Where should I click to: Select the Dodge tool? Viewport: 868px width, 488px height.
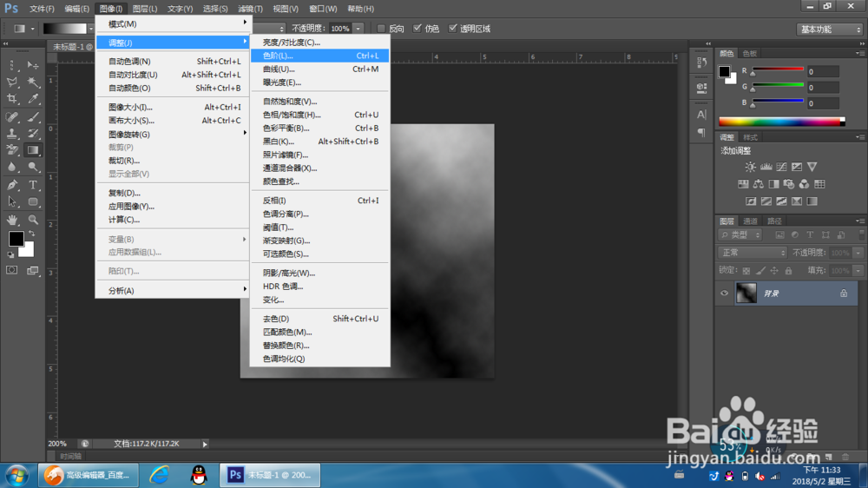[33, 167]
